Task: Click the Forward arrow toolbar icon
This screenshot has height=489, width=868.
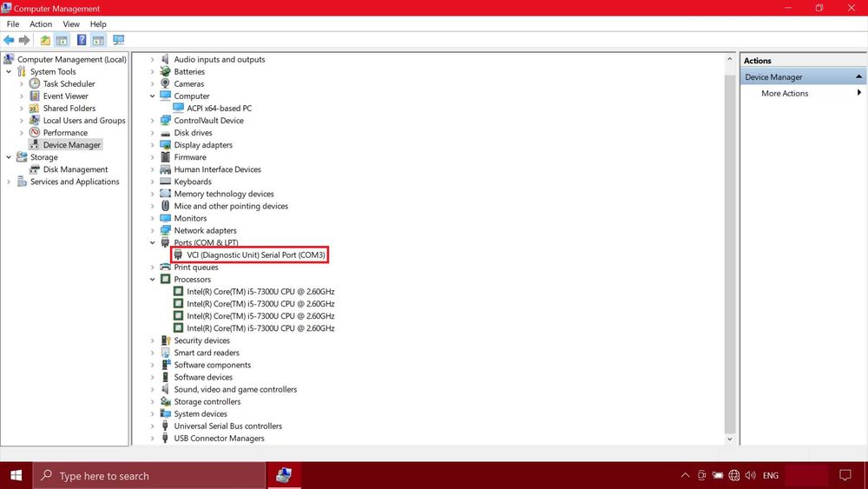Action: pos(24,40)
